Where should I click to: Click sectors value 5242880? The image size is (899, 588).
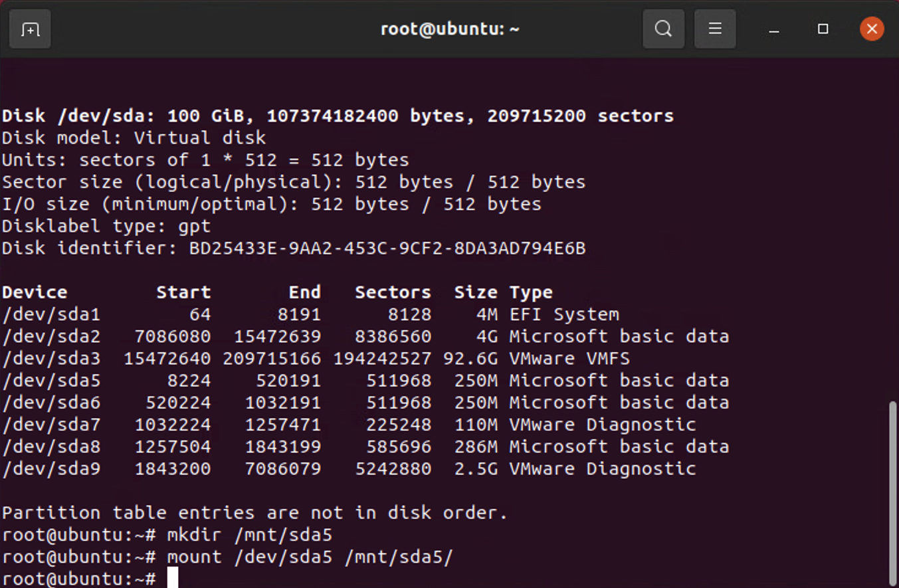click(x=393, y=469)
